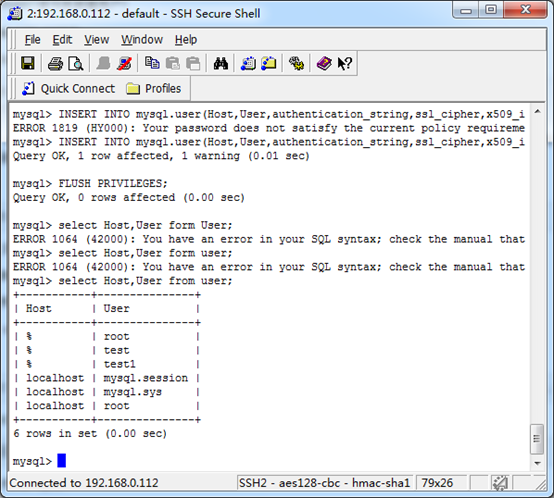Viewport: 554px width, 498px height.
Task: Click the Quick Connect button
Action: (68, 88)
